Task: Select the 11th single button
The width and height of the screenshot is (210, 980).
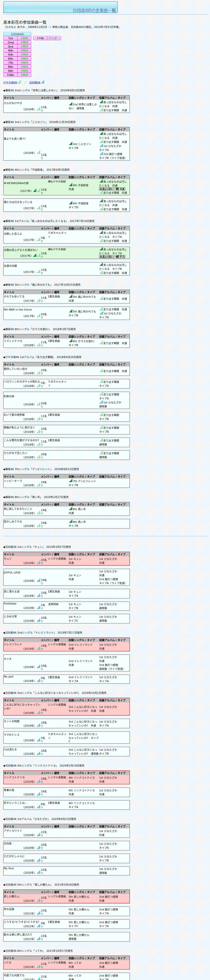Action: pos(40,38)
